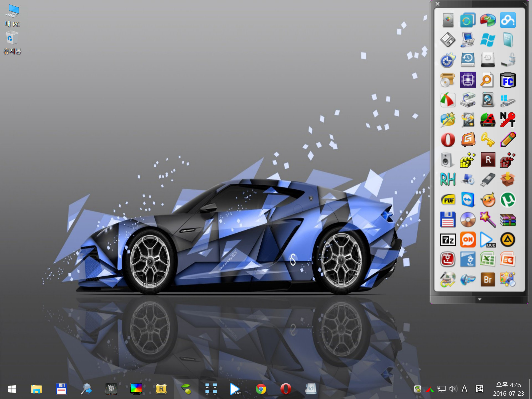Open the AIMP orange triangle icon
This screenshot has height=399, width=532.
[x=508, y=240]
